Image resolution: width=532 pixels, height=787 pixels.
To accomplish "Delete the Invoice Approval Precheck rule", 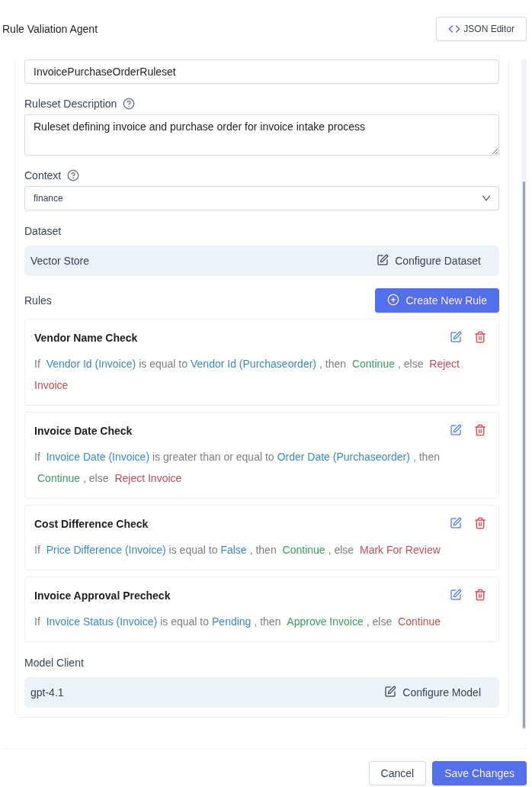I will pos(480,595).
